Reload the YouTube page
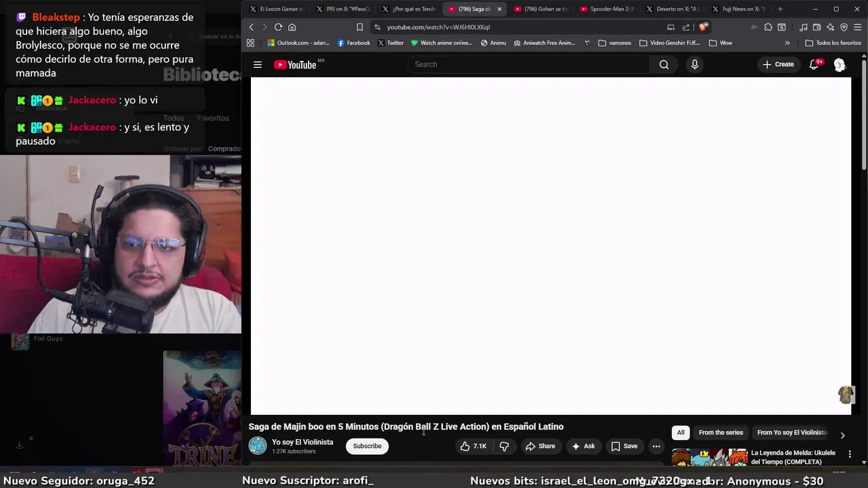This screenshot has height=488, width=868. (278, 27)
